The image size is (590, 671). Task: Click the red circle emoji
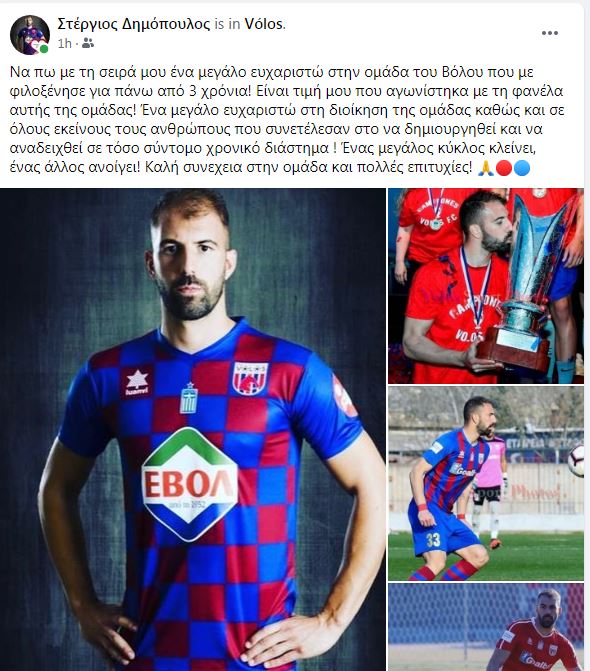coord(504,168)
